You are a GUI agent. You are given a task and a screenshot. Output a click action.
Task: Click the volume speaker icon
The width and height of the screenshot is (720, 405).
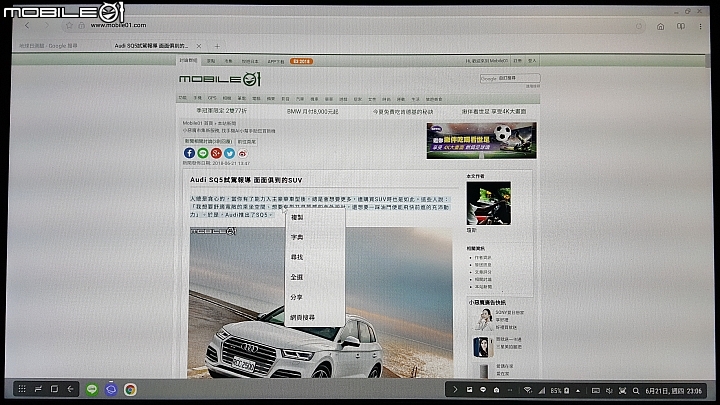(x=609, y=391)
